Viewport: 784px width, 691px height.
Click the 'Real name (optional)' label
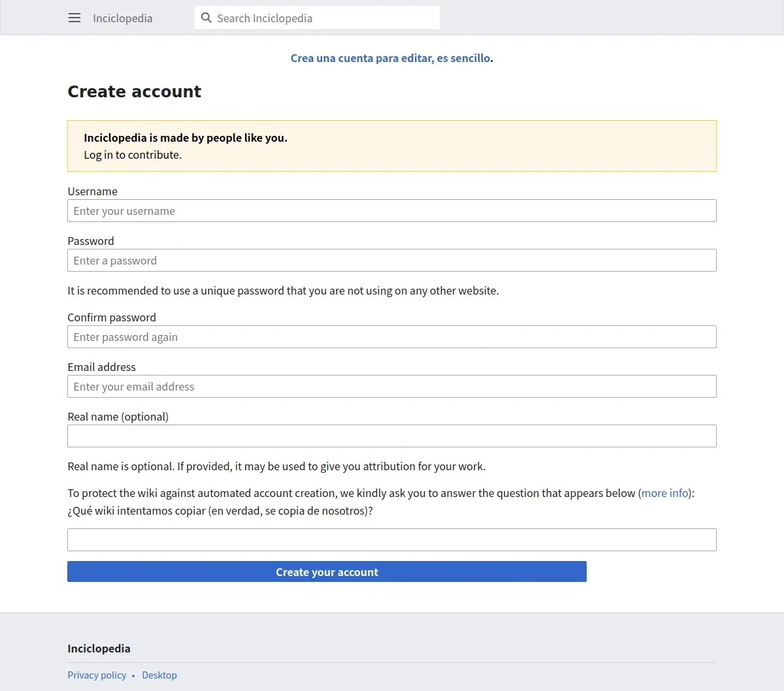(118, 417)
